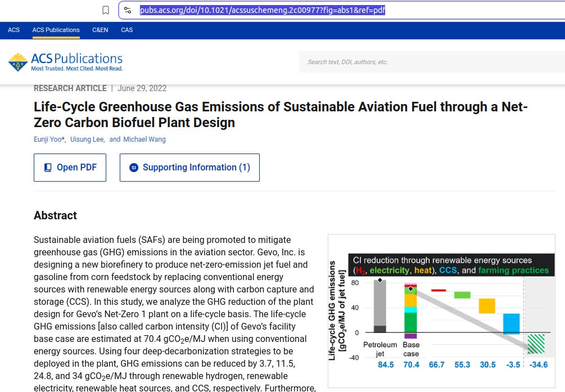Switch to ACS Publications tab
Image resolution: width=565 pixels, height=392 pixels.
[56, 30]
